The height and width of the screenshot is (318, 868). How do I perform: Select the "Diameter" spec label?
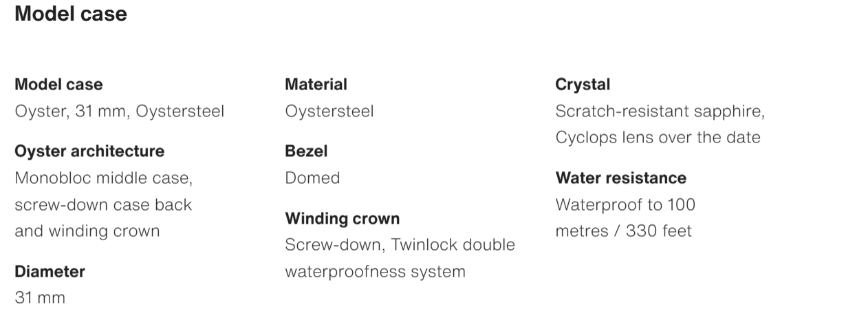(x=50, y=271)
